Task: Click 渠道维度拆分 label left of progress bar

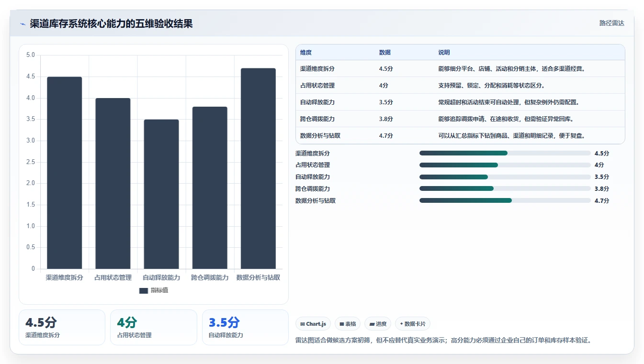Action: [x=313, y=154]
